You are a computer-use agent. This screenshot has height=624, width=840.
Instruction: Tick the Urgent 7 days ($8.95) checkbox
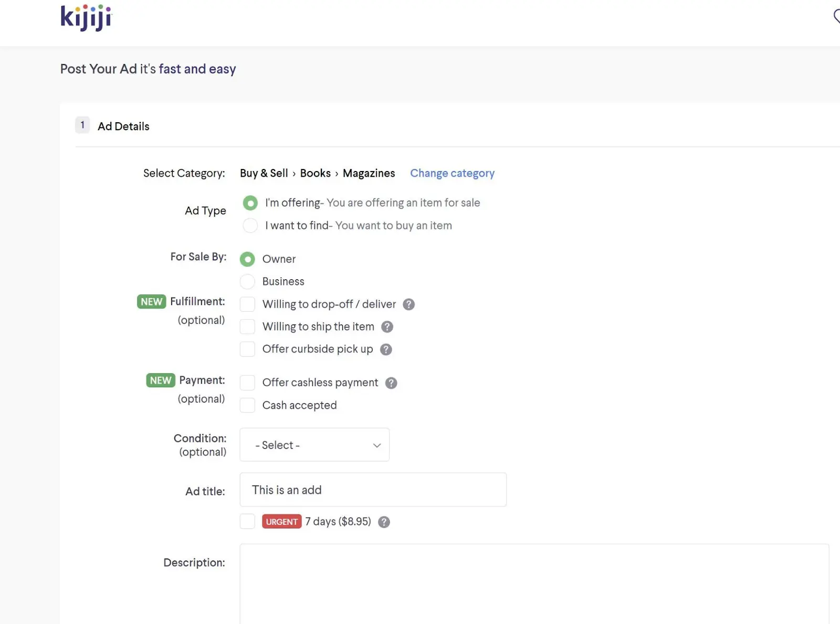247,522
